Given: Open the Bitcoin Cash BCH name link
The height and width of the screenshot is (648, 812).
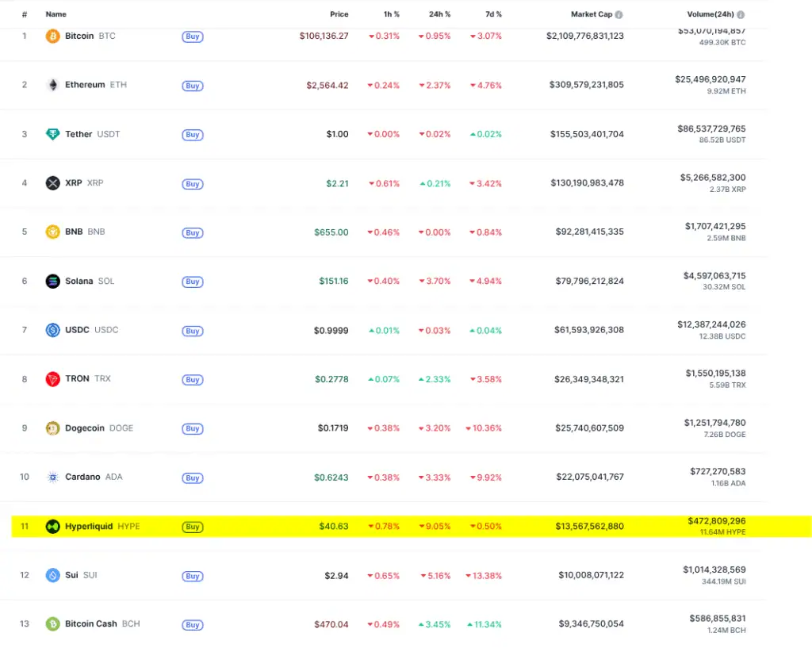Looking at the screenshot, I should (x=102, y=623).
